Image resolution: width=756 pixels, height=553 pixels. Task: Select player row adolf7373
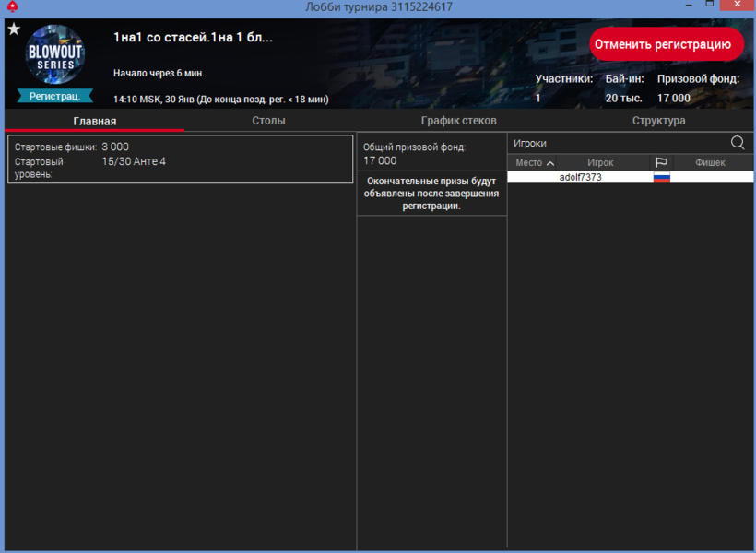coord(581,177)
